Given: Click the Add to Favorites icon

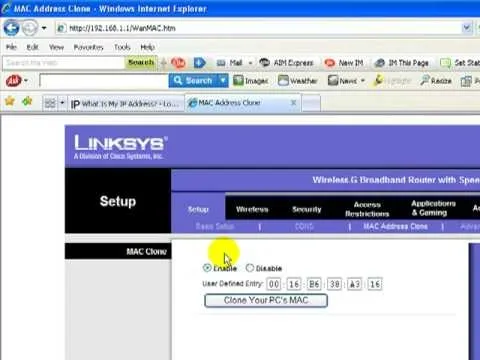Looking at the screenshot, I should 27,101.
